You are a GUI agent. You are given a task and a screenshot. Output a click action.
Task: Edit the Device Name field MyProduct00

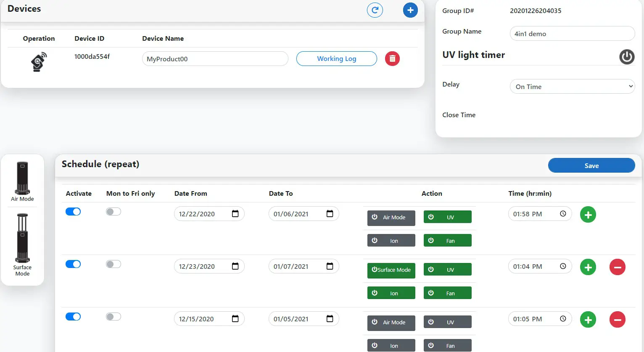pos(215,59)
